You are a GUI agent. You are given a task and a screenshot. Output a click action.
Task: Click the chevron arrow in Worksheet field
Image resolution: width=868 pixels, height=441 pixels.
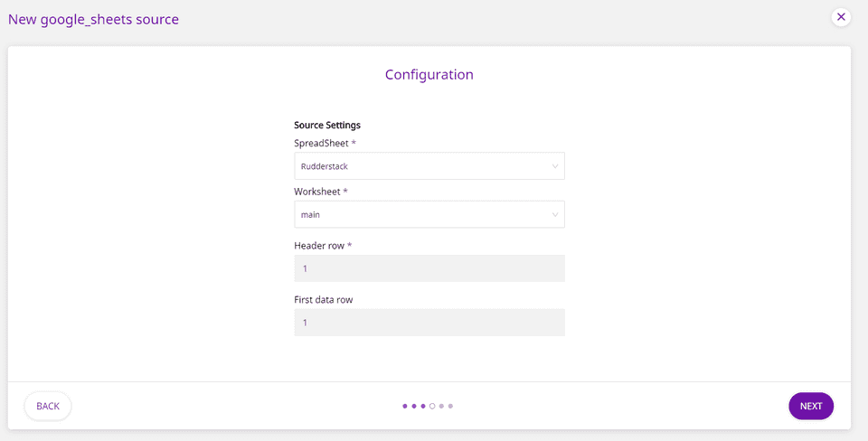click(x=554, y=215)
